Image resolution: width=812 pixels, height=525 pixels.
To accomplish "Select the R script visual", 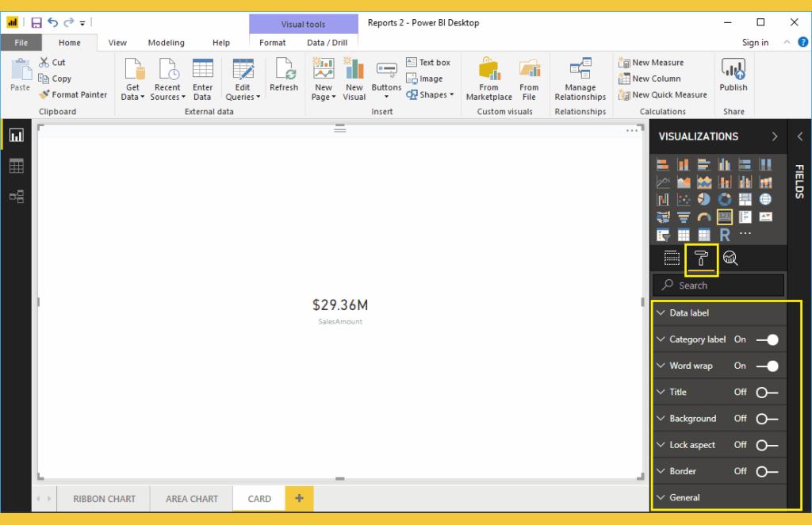I will coord(725,235).
